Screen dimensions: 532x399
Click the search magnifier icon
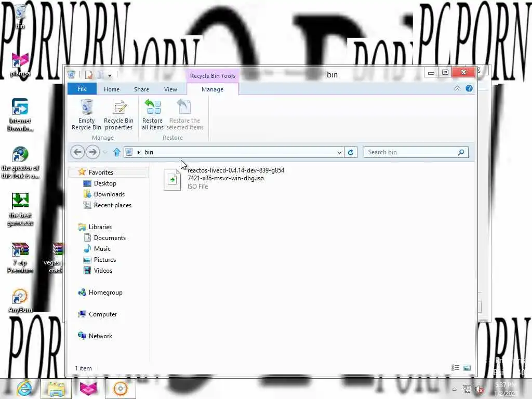click(x=461, y=152)
